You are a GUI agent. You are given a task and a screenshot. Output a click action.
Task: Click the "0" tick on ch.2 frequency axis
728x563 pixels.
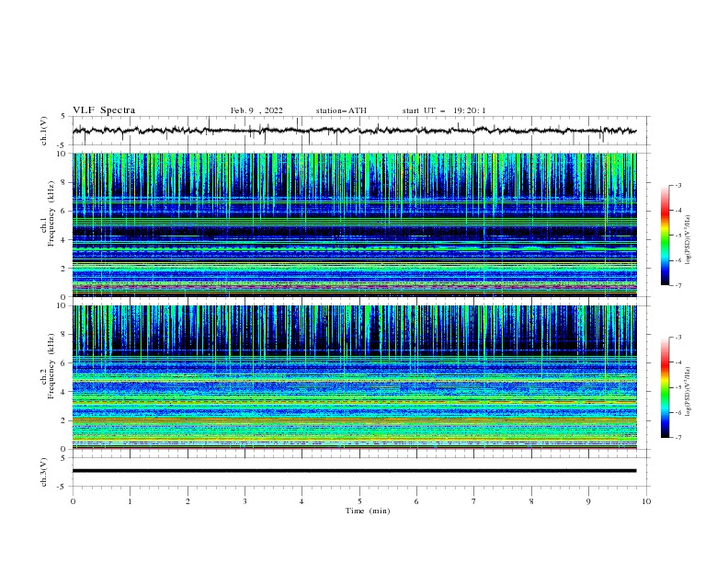[64, 449]
